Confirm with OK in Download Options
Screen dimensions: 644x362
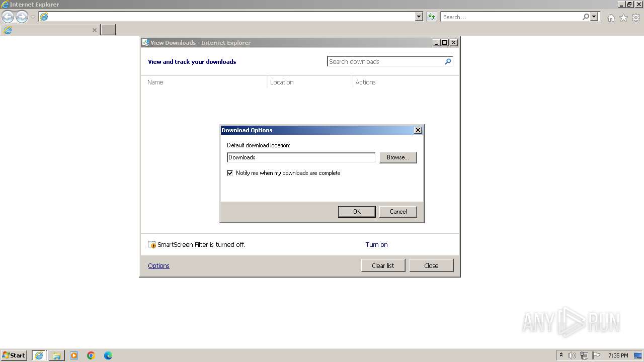coord(357,212)
